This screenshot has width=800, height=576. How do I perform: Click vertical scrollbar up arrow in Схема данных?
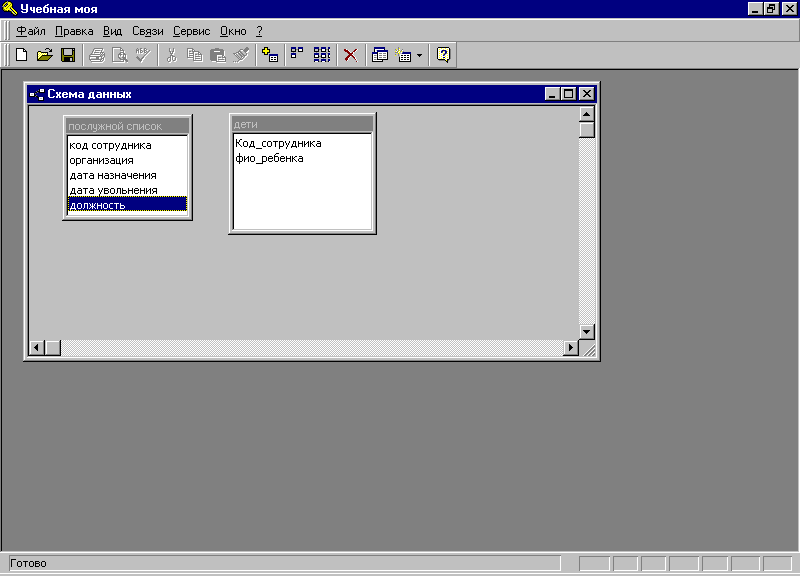pos(587,114)
